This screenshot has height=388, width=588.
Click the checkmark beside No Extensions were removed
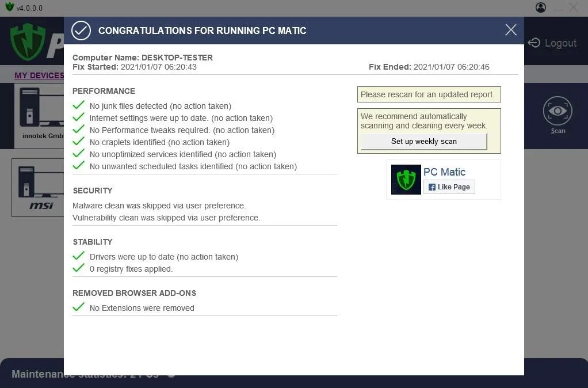[78, 307]
